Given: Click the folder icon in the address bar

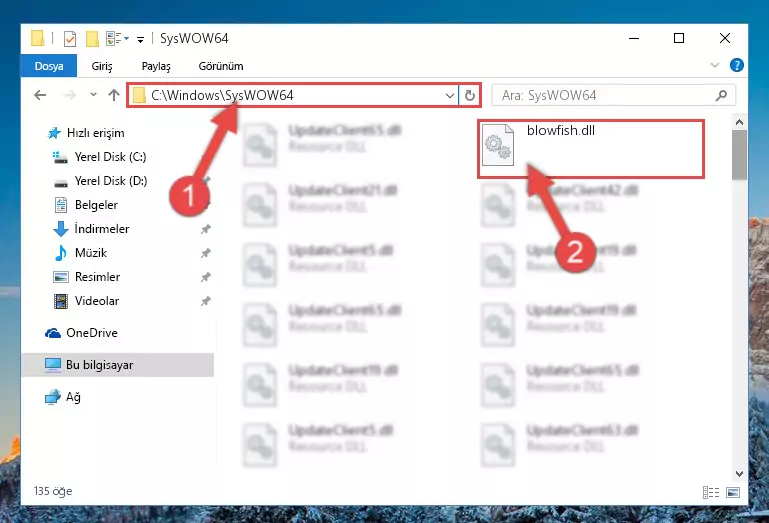Looking at the screenshot, I should (139, 95).
